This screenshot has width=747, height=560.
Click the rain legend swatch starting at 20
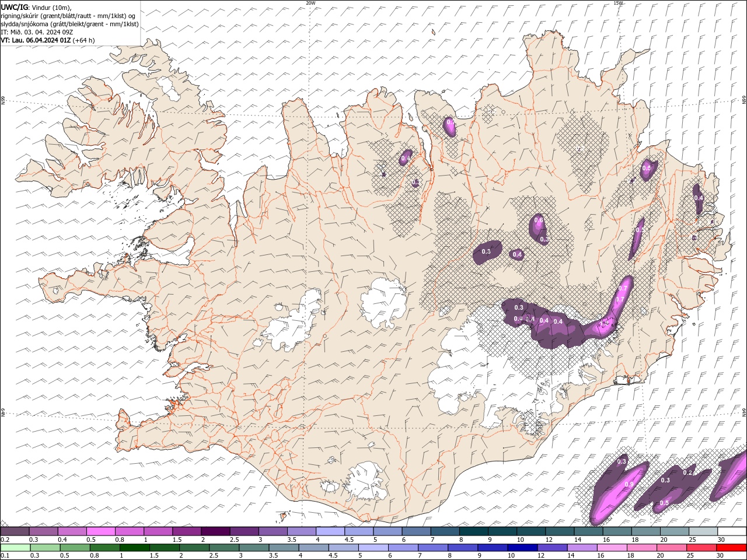pyautogui.click(x=672, y=548)
